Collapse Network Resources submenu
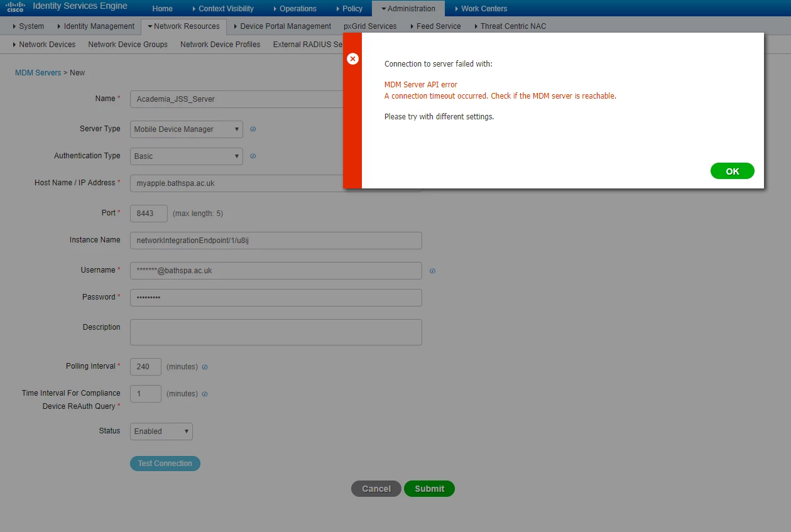Screen dimensions: 791x532 [x=183, y=26]
